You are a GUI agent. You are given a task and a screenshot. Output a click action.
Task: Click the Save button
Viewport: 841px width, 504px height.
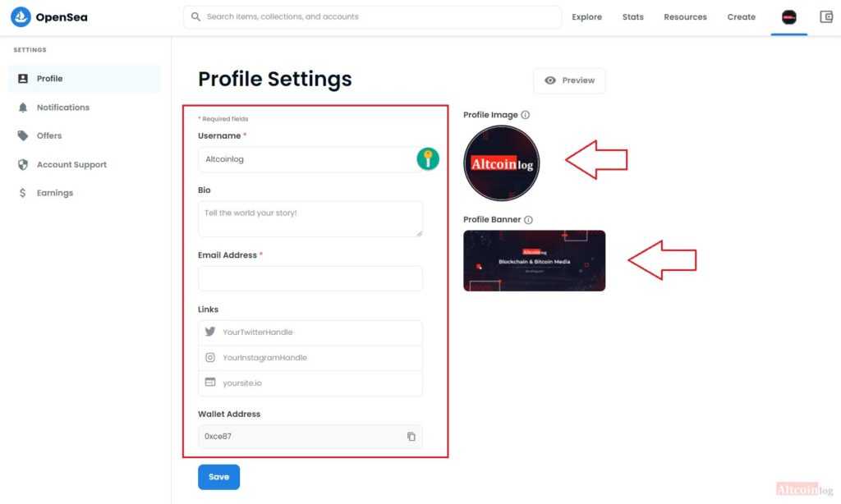[x=218, y=477]
